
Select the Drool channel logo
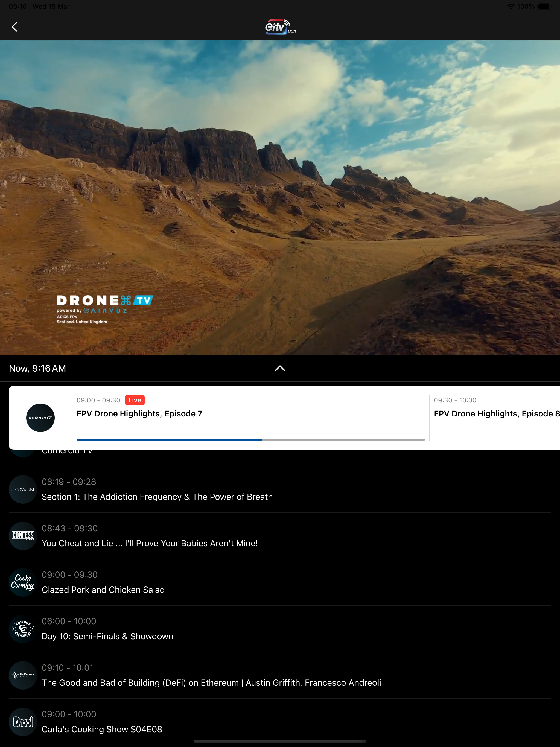coord(23,722)
